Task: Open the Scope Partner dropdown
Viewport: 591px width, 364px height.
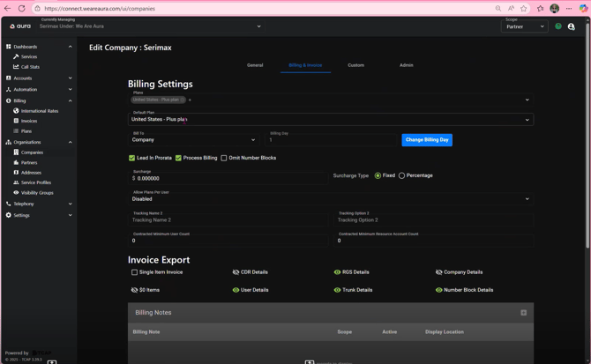Action: coord(524,26)
